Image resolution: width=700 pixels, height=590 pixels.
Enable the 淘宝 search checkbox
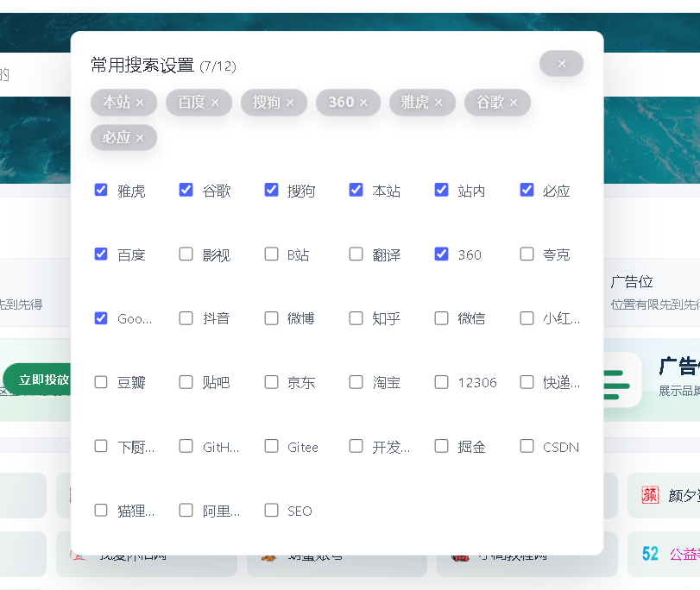tap(356, 382)
